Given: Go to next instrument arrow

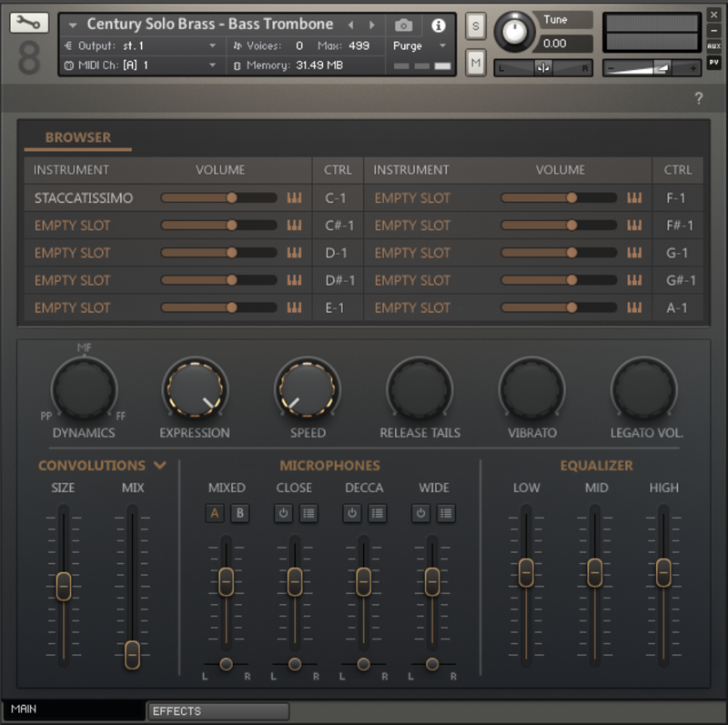Looking at the screenshot, I should [x=372, y=25].
